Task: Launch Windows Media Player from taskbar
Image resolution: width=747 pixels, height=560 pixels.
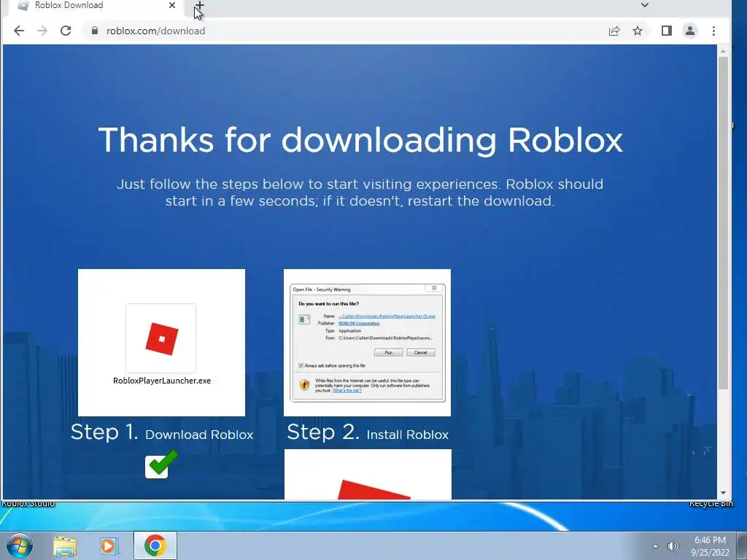Action: point(109,545)
